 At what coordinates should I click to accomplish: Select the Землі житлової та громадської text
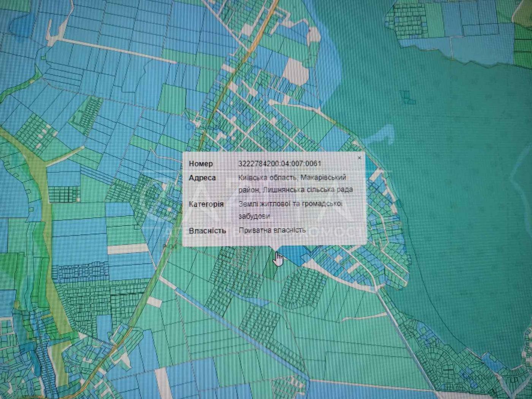click(x=290, y=204)
